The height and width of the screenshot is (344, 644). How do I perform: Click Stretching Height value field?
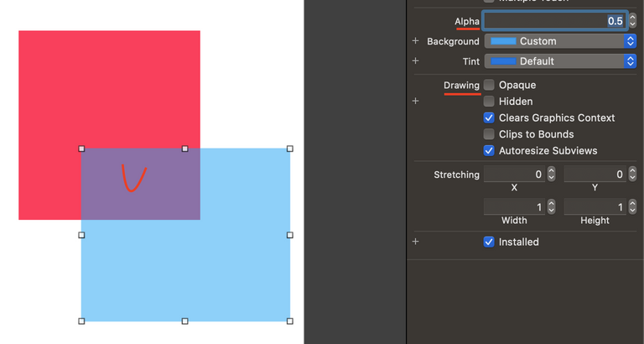[x=594, y=207]
